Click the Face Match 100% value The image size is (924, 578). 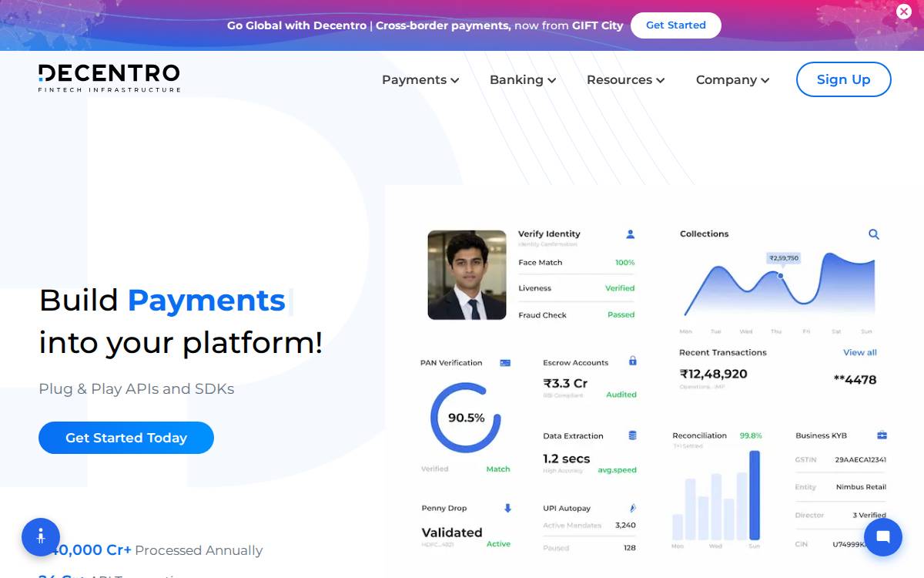(x=624, y=263)
